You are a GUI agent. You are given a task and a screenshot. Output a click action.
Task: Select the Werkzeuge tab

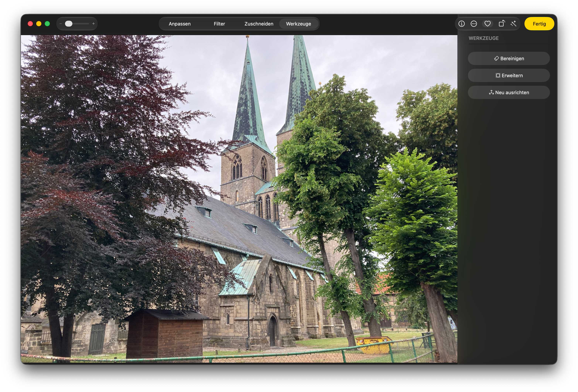(x=298, y=24)
